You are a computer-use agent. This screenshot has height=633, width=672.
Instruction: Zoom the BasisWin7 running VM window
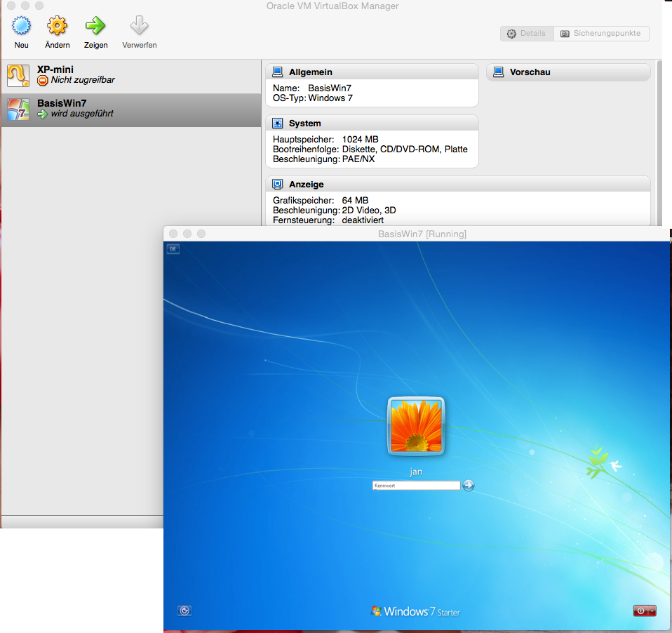click(201, 234)
